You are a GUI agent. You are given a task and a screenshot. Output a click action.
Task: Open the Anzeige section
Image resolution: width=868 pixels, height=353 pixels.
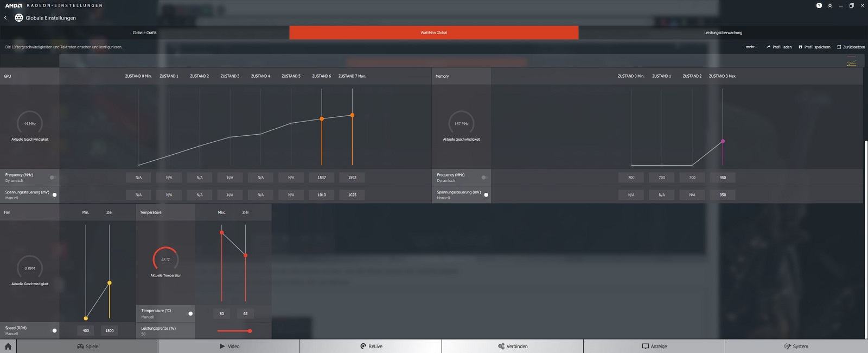tap(654, 346)
